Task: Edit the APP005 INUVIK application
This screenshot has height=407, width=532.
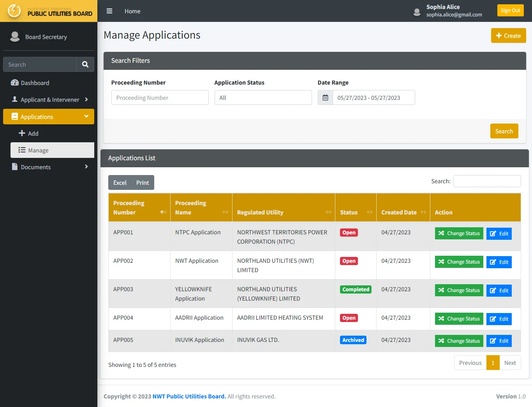Action: pyautogui.click(x=499, y=341)
